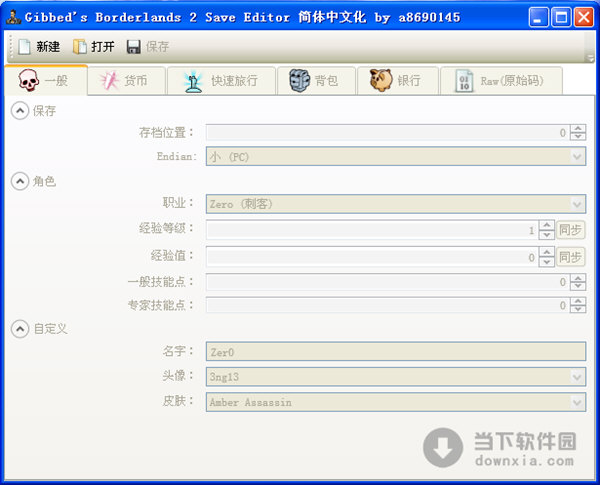This screenshot has height=485, width=600.
Task: Switch to the Raw(原始码) tab
Action: click(501, 80)
